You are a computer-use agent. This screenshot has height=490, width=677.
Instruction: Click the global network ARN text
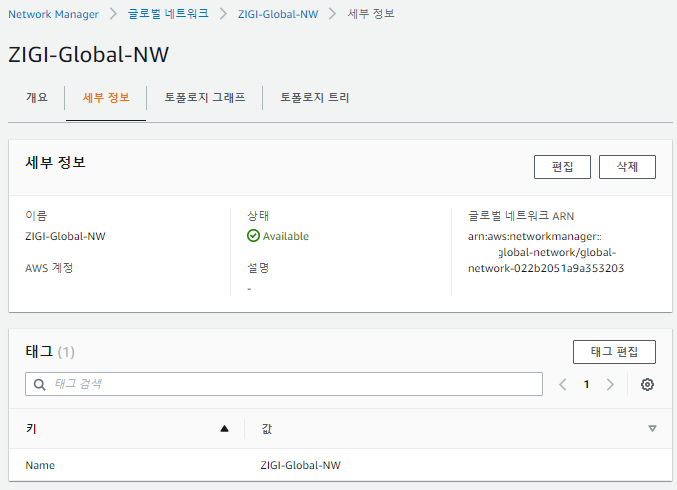tap(546, 252)
